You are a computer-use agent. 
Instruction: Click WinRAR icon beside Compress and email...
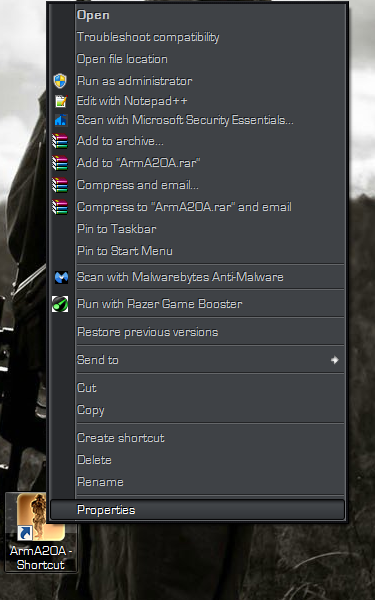click(60, 185)
